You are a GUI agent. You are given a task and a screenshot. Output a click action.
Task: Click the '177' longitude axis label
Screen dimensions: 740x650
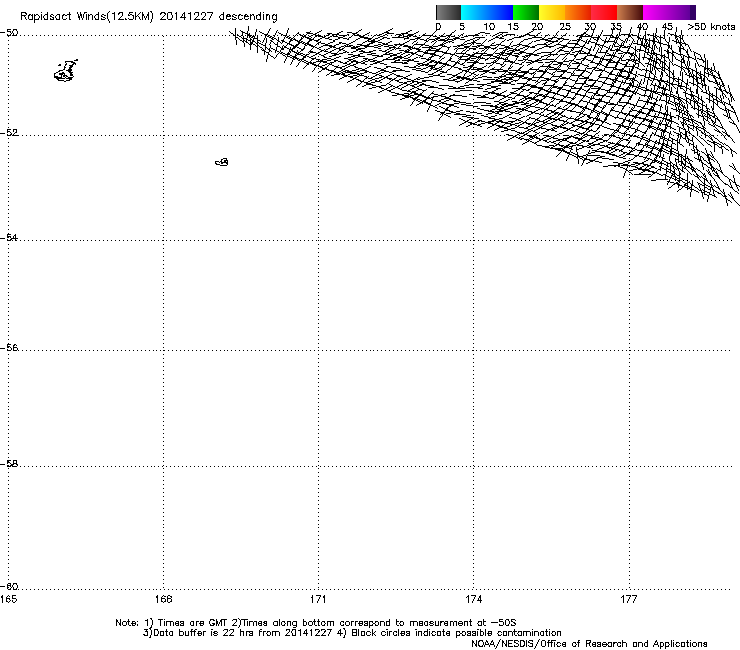(629, 599)
